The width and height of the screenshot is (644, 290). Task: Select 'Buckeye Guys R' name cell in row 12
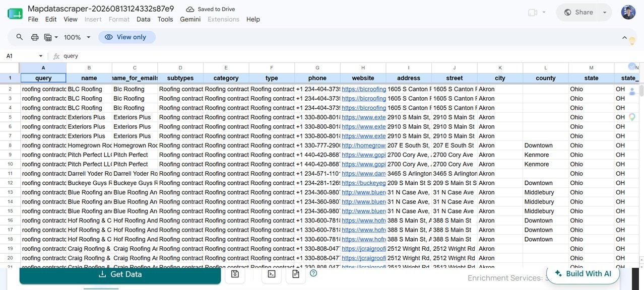89,183
